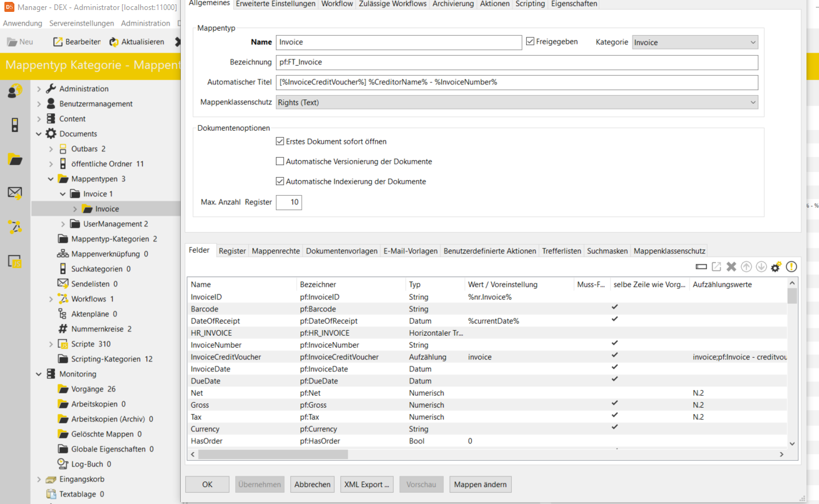Click the yellow exclamation icon above the Felder table
Image resolution: width=819 pixels, height=504 pixels.
click(791, 267)
